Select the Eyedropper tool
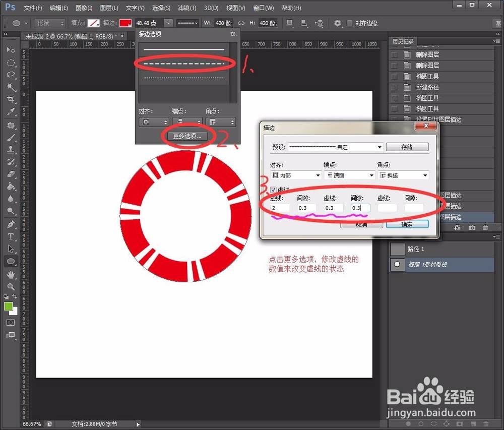 point(11,112)
